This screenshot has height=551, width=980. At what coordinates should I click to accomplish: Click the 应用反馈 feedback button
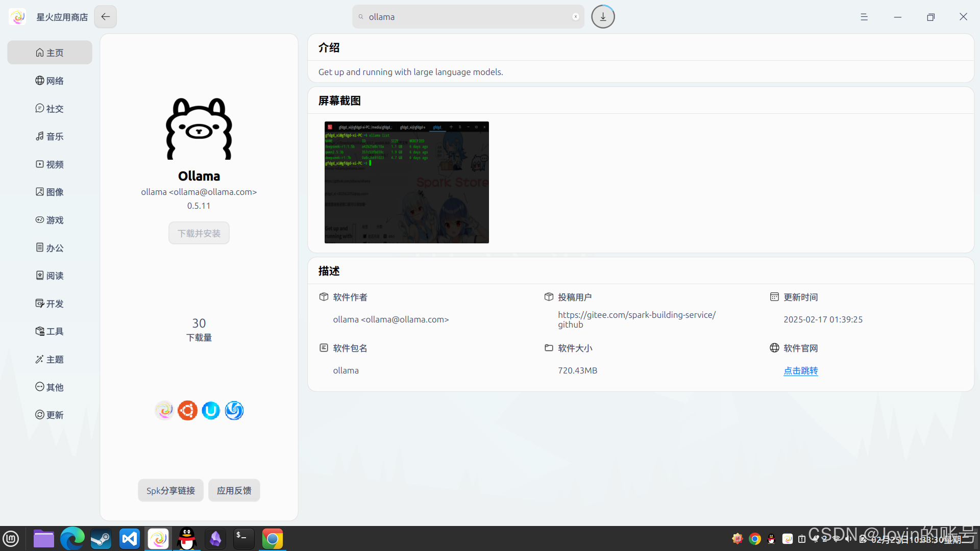(x=234, y=490)
